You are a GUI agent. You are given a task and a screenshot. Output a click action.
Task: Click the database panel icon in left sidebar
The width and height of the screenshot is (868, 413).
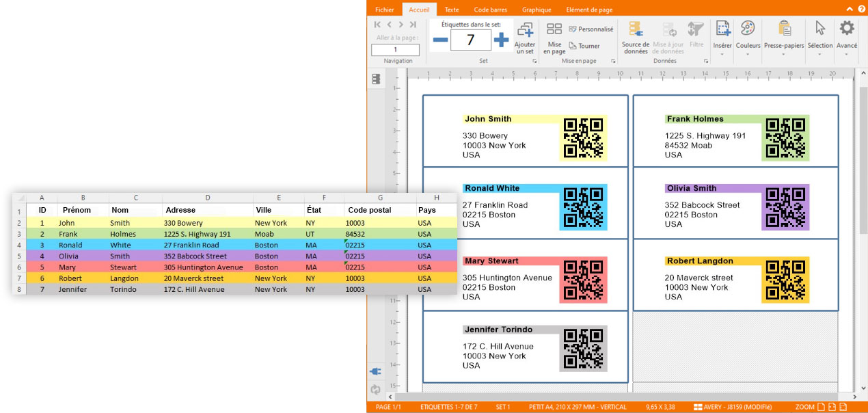coord(376,79)
